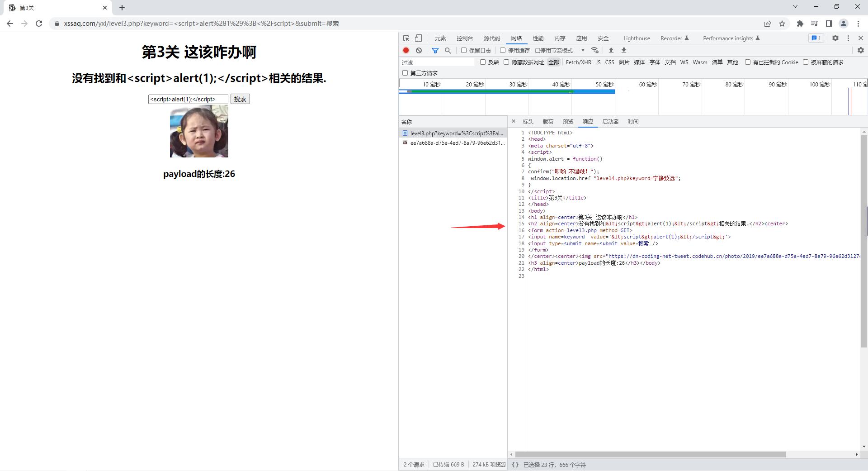Open Chrome three-dot menu
Image resolution: width=868 pixels, height=471 pixels.
(858, 24)
